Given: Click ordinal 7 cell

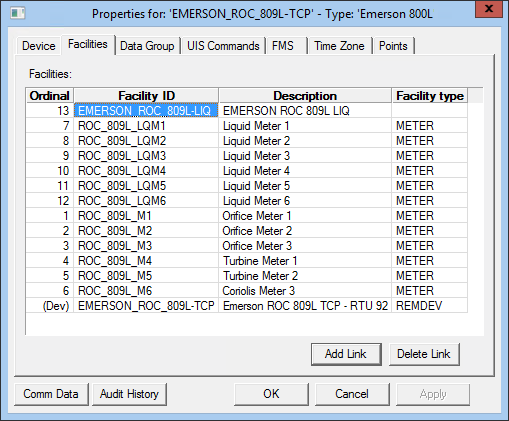Looking at the screenshot, I should [x=50, y=126].
